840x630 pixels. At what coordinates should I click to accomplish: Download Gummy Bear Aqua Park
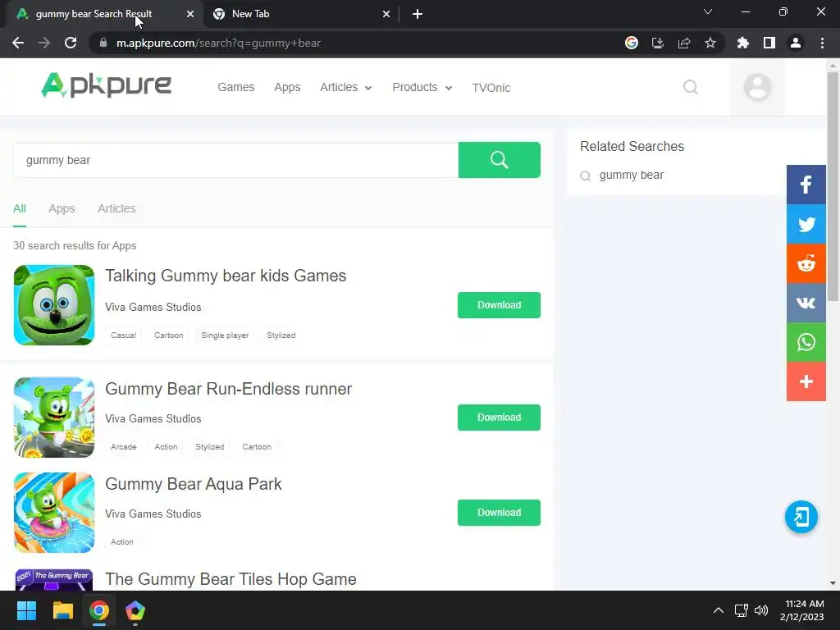point(499,513)
